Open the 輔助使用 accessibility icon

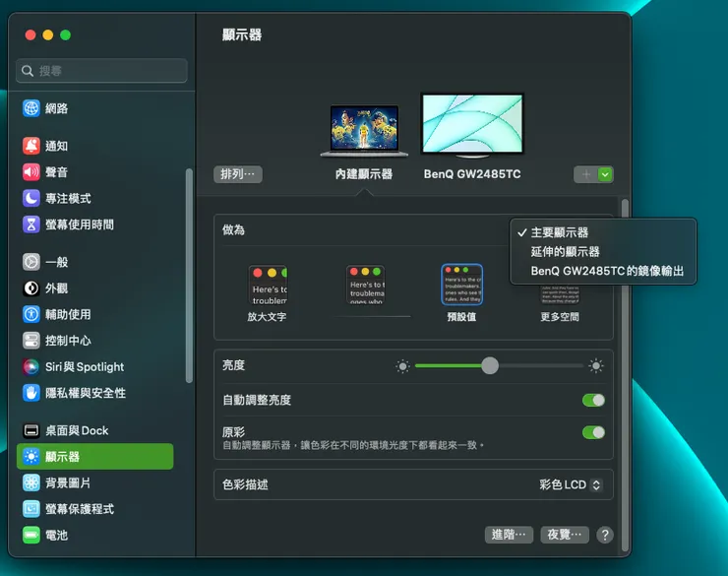[31, 314]
